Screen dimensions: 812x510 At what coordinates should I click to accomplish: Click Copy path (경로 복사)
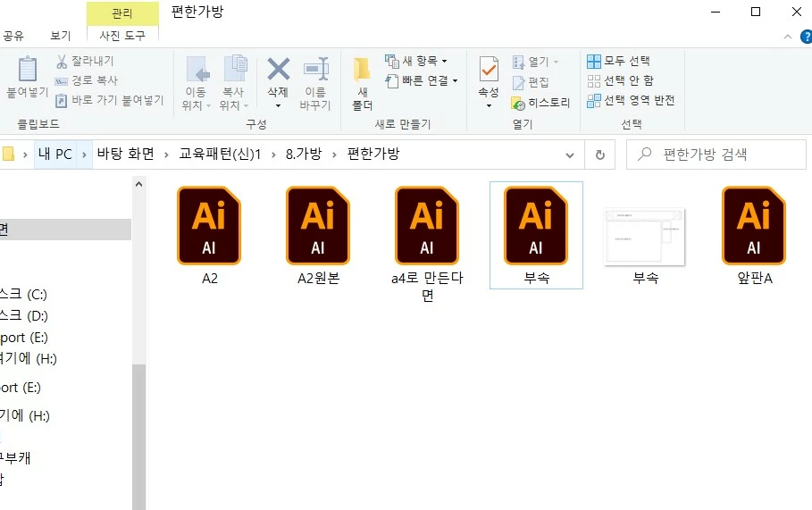(87, 80)
